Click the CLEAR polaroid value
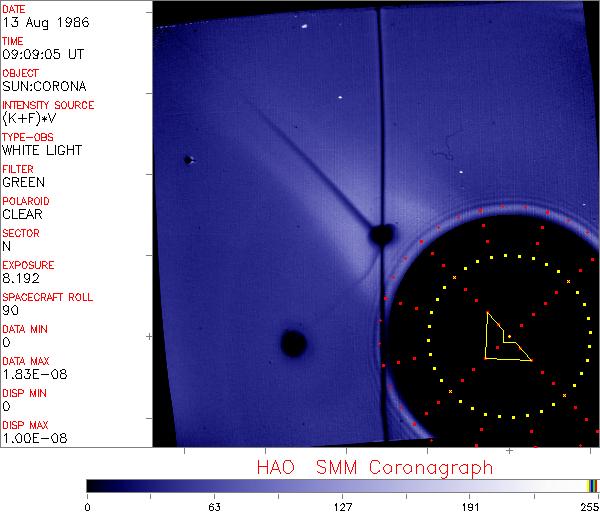This screenshot has height=512, width=600. (x=24, y=214)
